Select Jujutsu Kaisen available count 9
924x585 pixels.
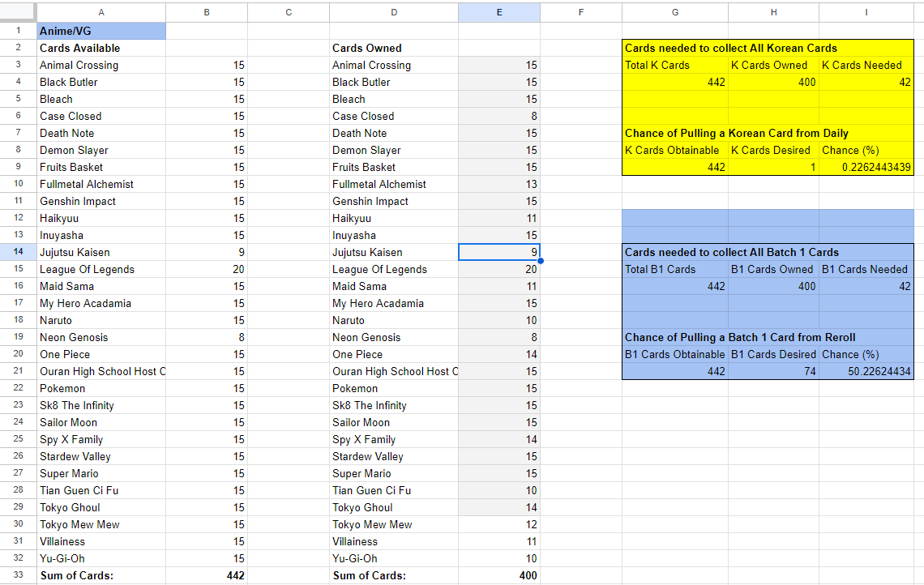(x=206, y=253)
